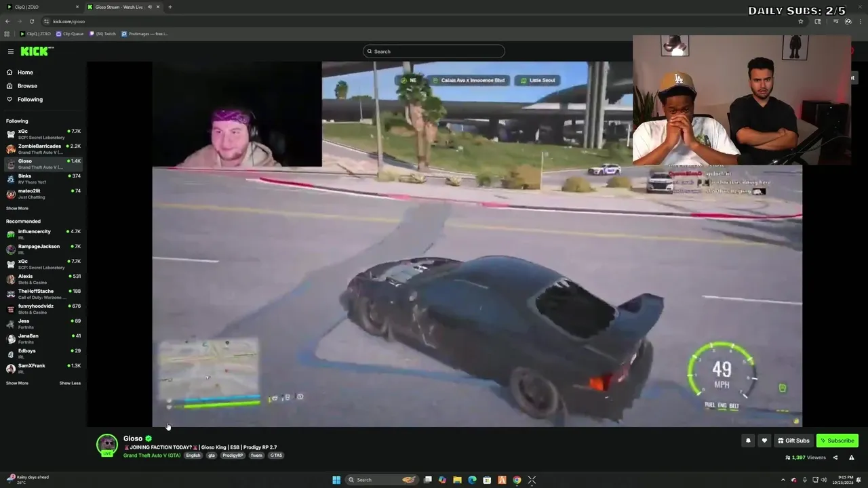The width and height of the screenshot is (868, 488).
Task: Open influencercity recommended channel
Action: coord(43,235)
